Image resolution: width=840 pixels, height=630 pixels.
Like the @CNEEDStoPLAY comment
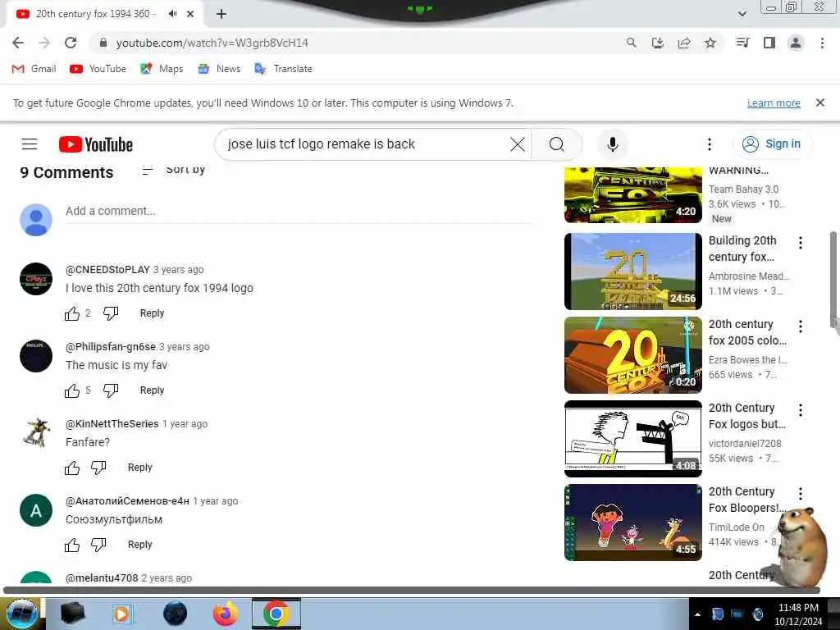[72, 313]
